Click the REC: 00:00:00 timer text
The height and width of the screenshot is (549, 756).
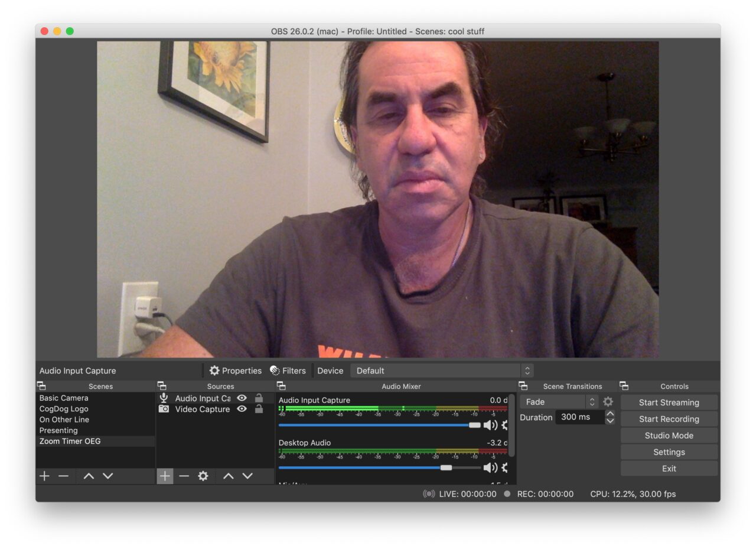point(545,494)
